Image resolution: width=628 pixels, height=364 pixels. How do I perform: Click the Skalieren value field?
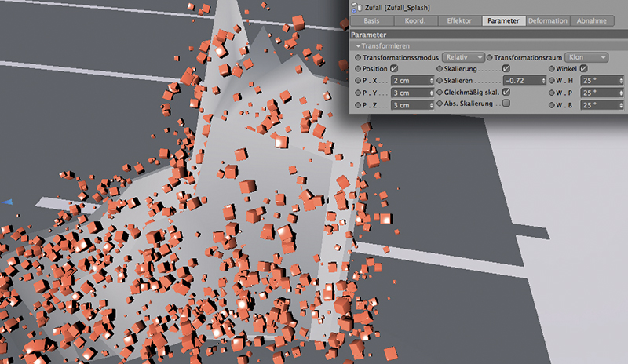coord(520,81)
